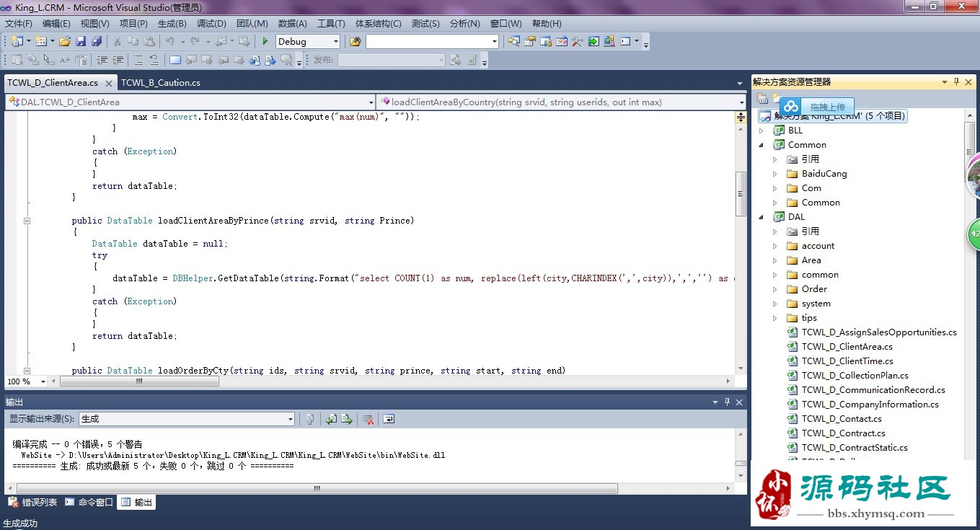
Task: Open the Toolbox wrench-hammer icon
Action: click(x=577, y=41)
